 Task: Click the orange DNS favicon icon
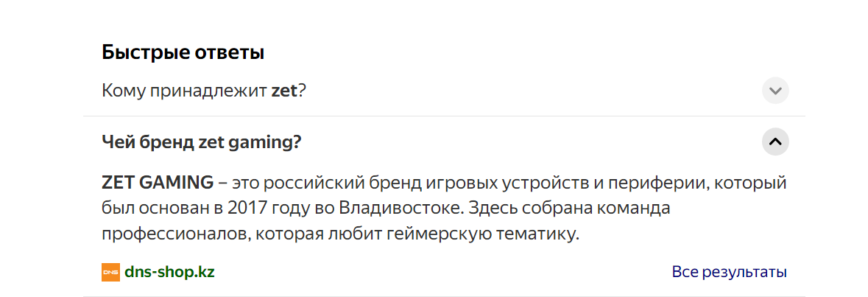[x=110, y=272]
